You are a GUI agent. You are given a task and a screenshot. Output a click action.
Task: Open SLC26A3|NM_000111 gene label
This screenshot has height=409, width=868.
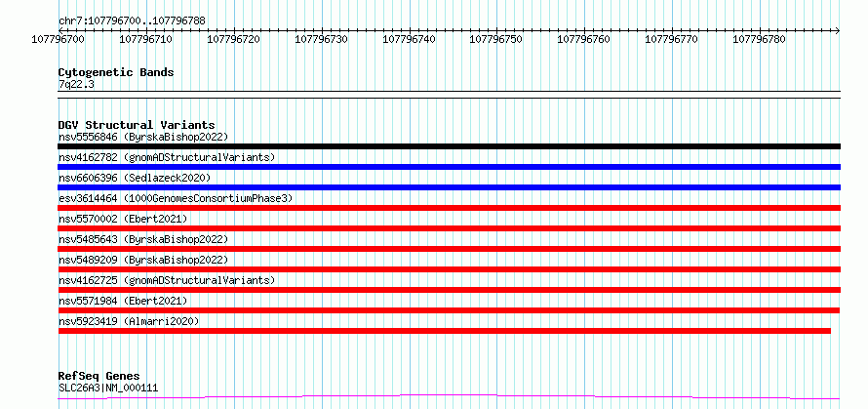point(108,388)
